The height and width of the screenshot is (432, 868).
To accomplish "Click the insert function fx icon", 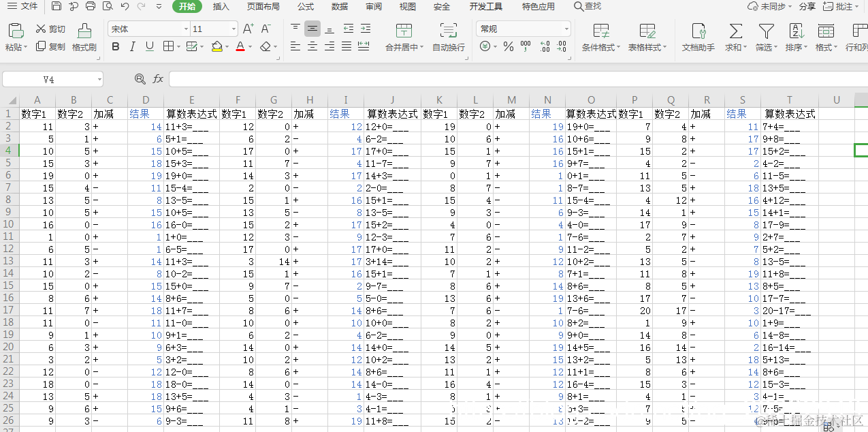I will pyautogui.click(x=158, y=79).
